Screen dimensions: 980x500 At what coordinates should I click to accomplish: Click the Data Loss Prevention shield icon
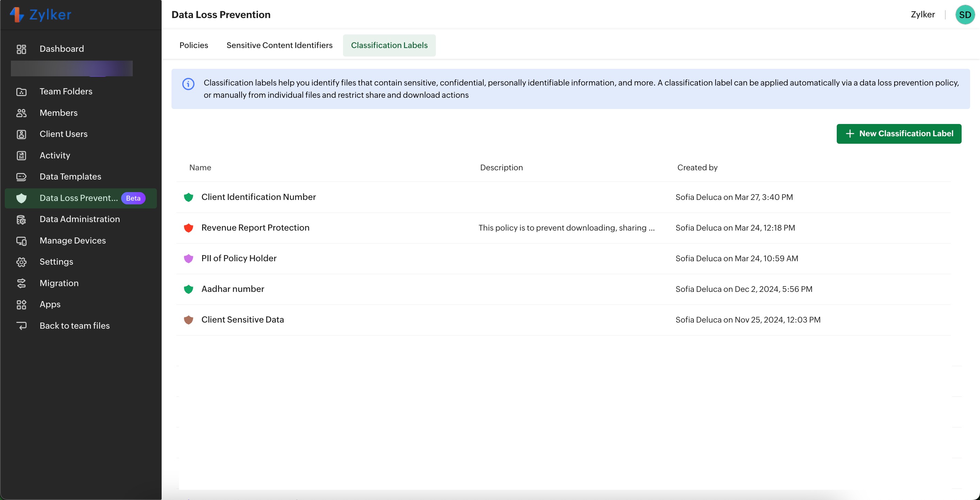pos(21,198)
